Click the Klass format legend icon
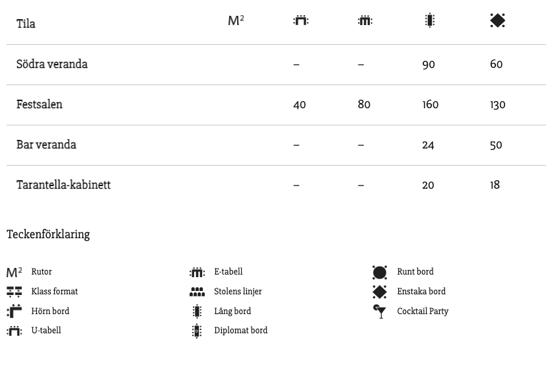 click(15, 292)
